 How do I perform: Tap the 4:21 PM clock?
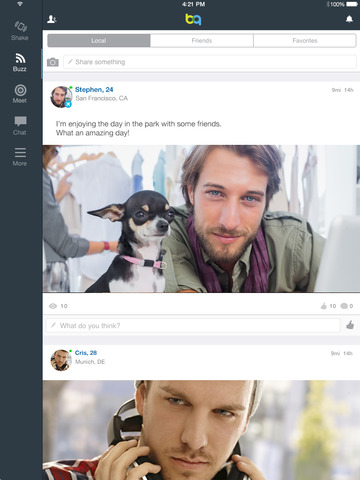193,4
